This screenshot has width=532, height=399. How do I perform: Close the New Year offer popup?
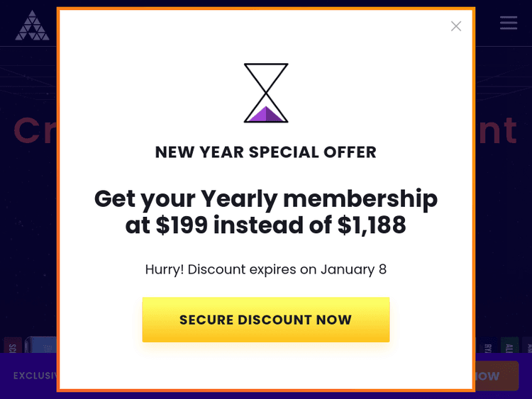(456, 26)
